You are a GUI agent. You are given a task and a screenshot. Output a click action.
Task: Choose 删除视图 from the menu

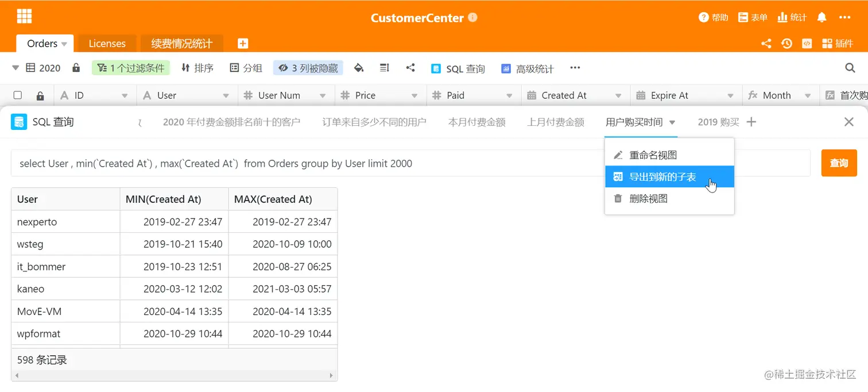(669, 199)
